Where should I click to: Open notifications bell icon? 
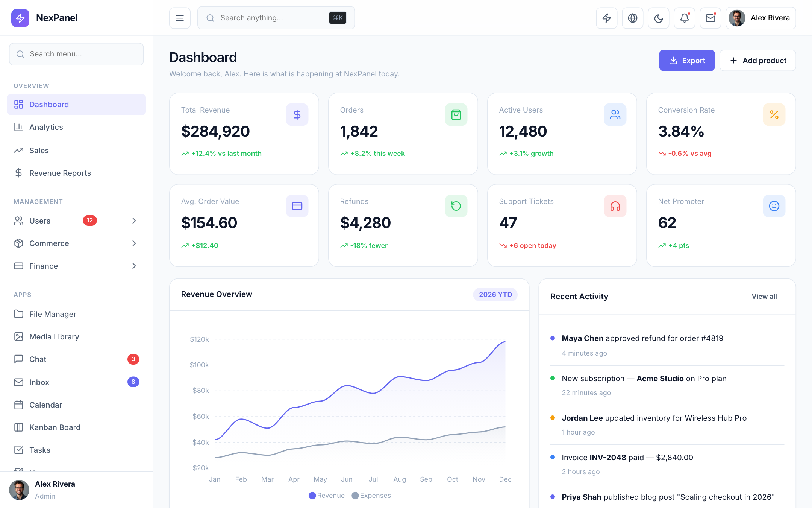coord(685,18)
